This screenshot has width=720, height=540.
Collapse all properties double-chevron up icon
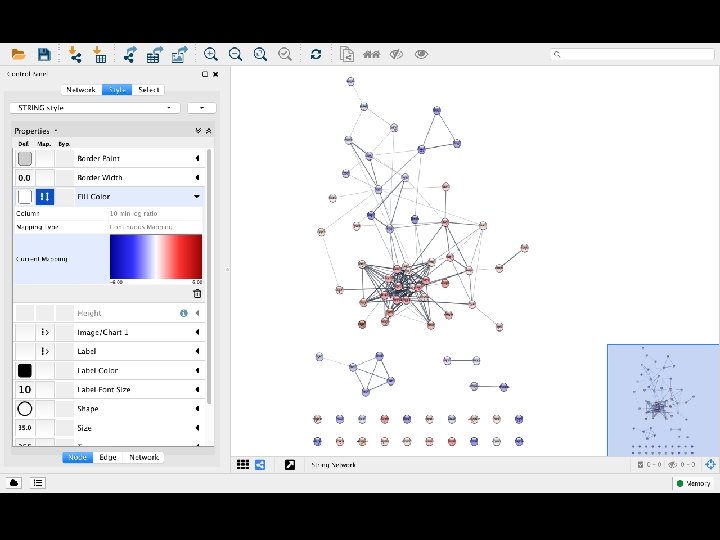(208, 131)
